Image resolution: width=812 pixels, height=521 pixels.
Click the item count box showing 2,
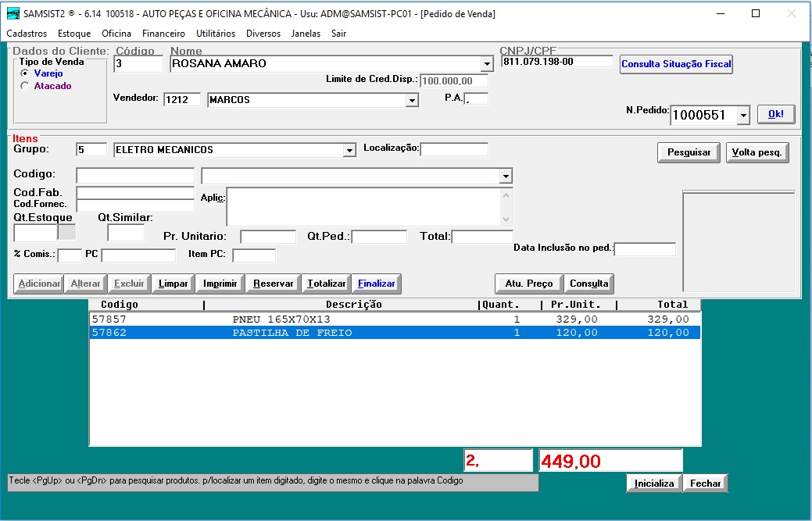click(498, 461)
